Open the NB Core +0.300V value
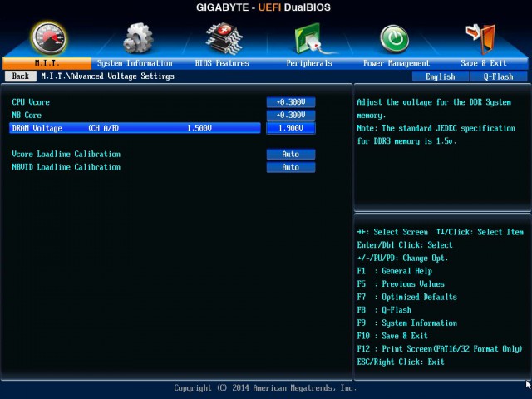Screen dimensions: 532x399 [x=291, y=115]
